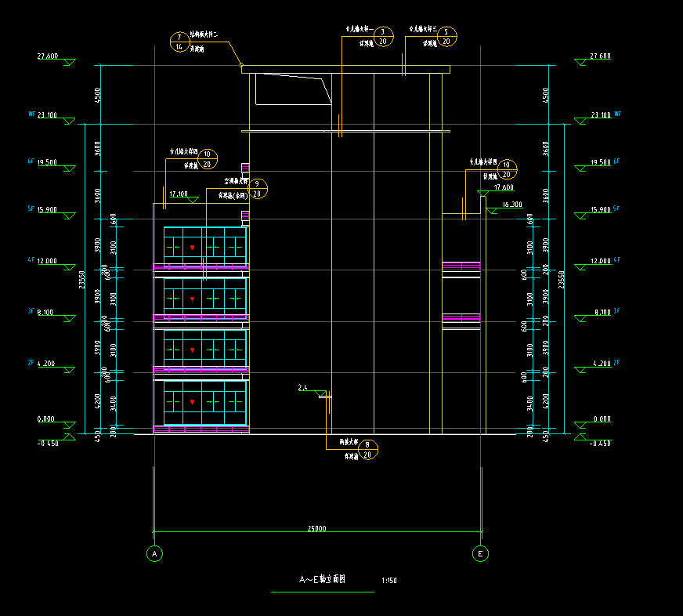
Task: Pick the 17.100 elevation mark symbol
Action: (x=163, y=202)
